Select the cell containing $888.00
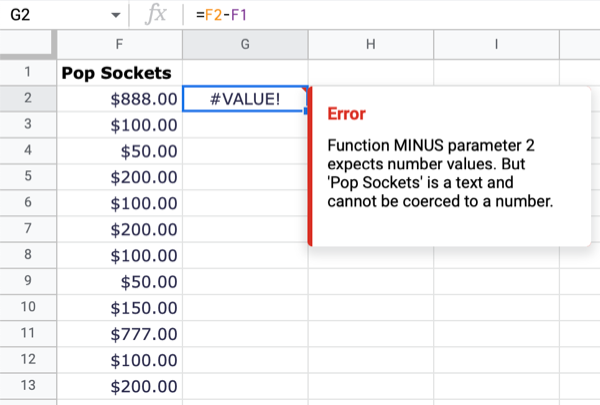 119,98
